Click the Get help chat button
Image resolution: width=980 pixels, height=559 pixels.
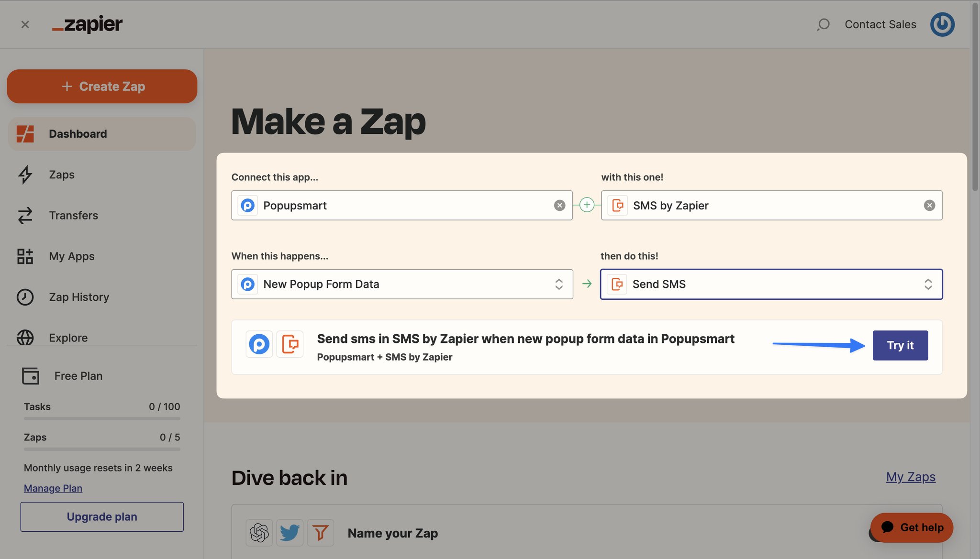912,527
